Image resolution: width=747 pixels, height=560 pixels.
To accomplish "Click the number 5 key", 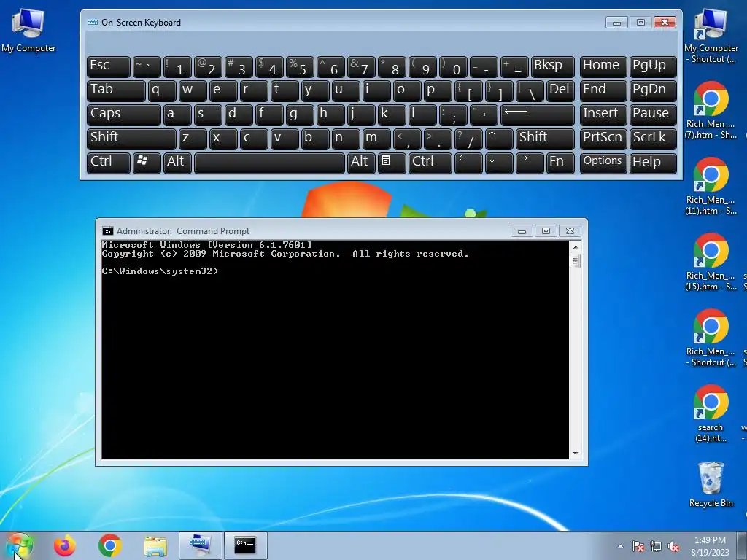I will (x=300, y=66).
